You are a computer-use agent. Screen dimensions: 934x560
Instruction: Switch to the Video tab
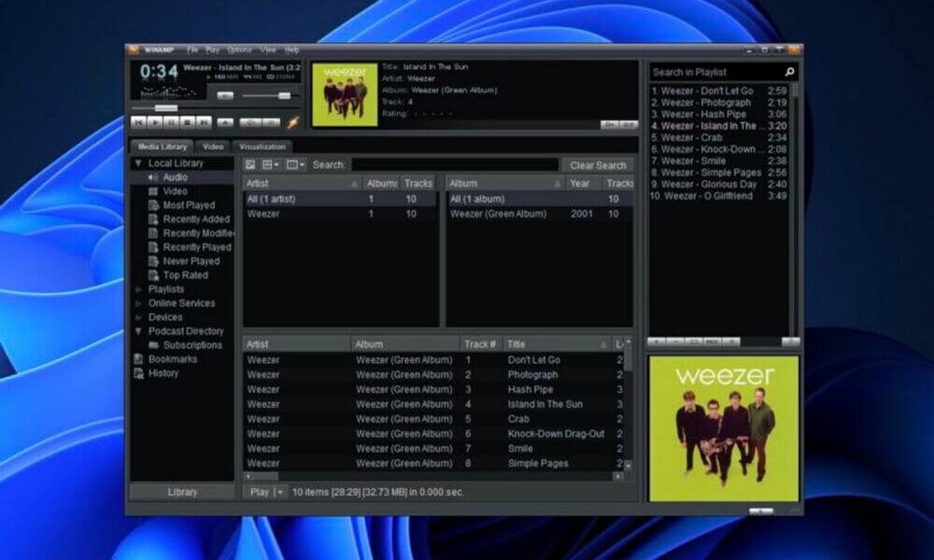213,147
